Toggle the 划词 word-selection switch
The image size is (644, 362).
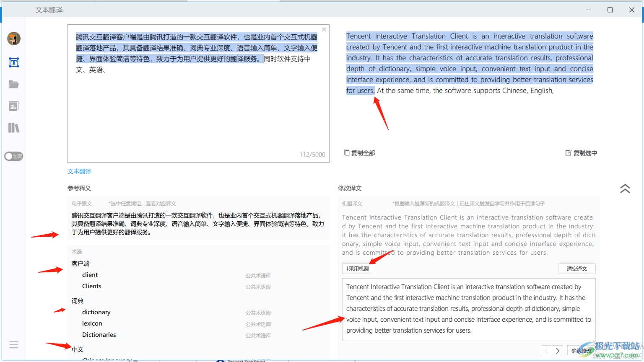click(x=14, y=156)
